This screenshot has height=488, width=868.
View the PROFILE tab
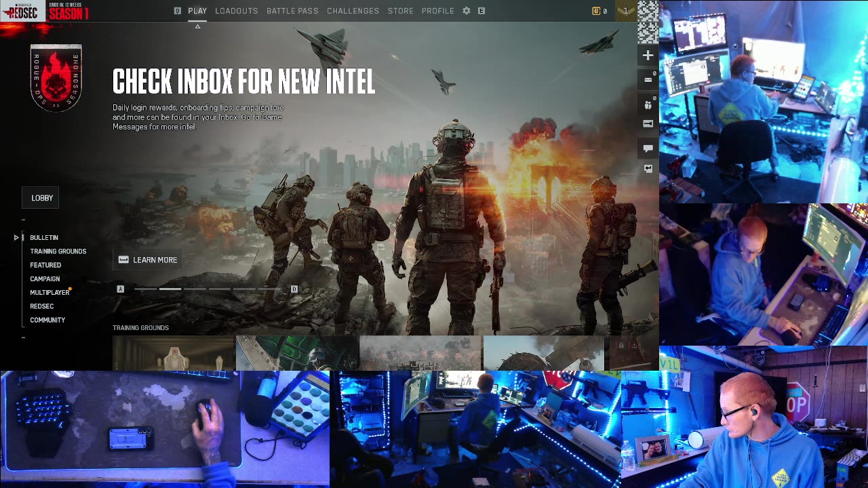(x=438, y=11)
